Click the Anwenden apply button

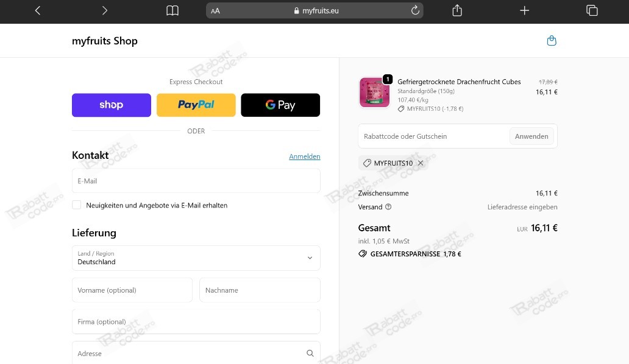(x=531, y=136)
